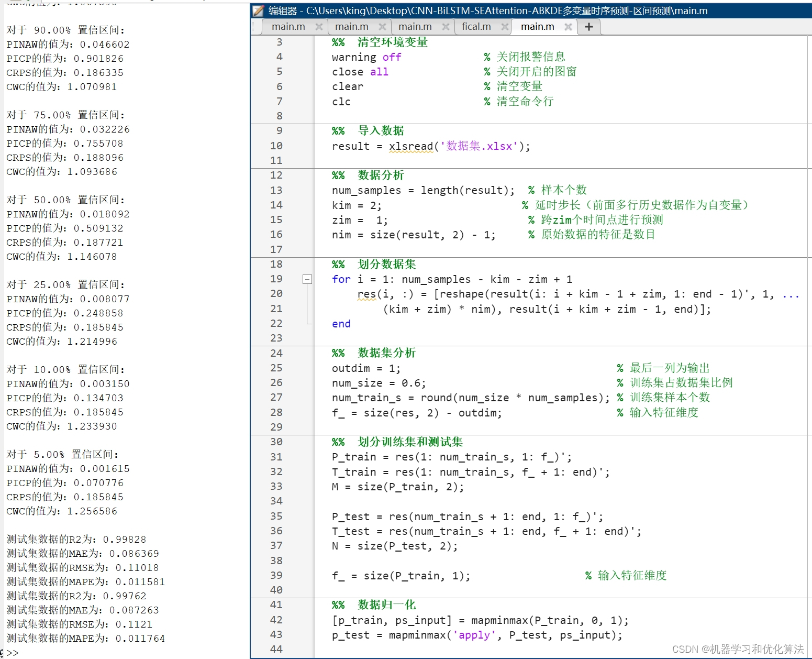Click 'N = size(P_test, 2);' line
This screenshot has height=659, width=812.
click(395, 546)
